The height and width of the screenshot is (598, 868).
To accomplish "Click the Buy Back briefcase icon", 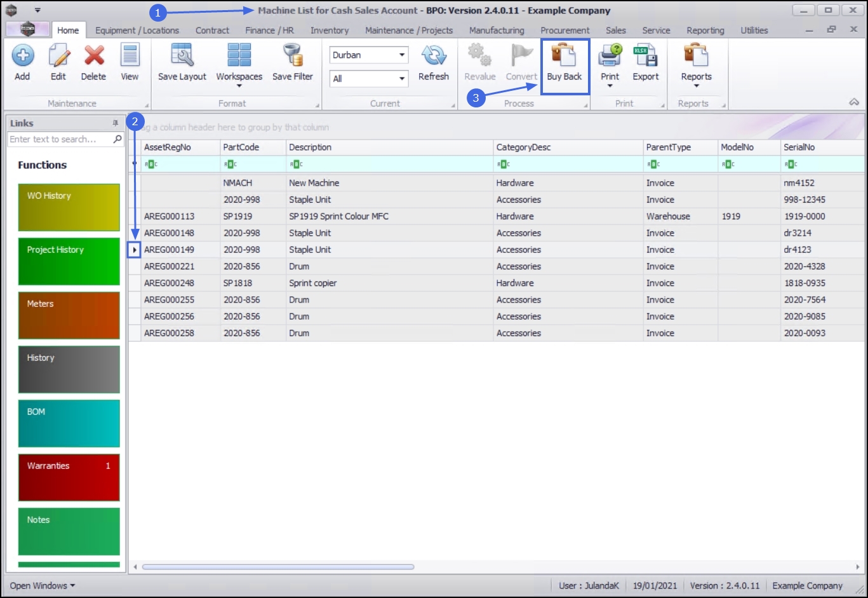I will click(x=564, y=56).
